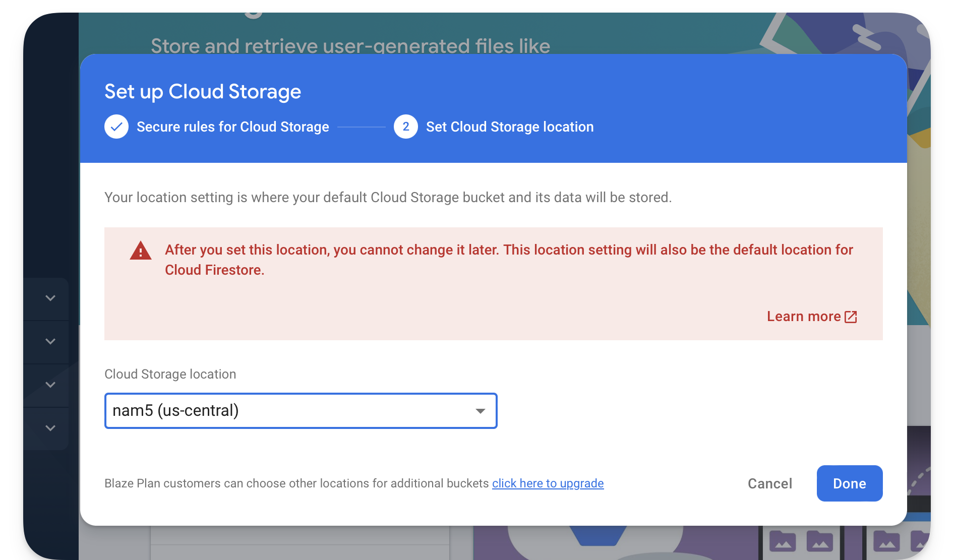954x560 pixels.
Task: Open the Cloud Storage location dropdown
Action: (301, 411)
